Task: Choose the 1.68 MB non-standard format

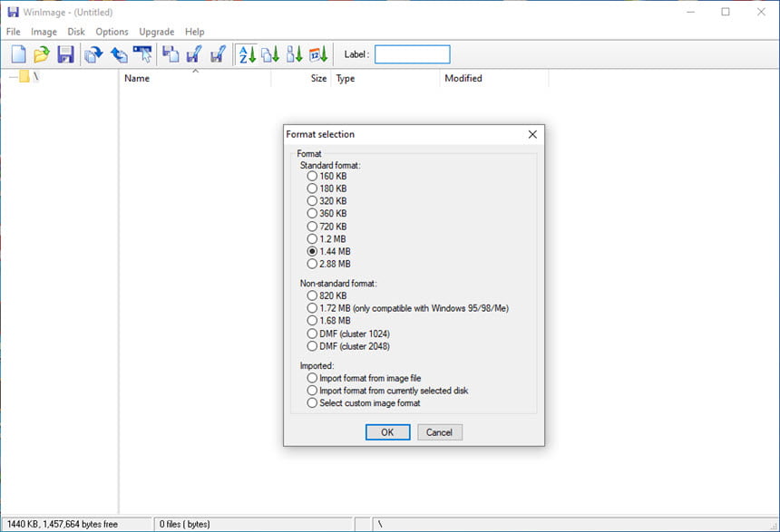Action: coord(329,321)
